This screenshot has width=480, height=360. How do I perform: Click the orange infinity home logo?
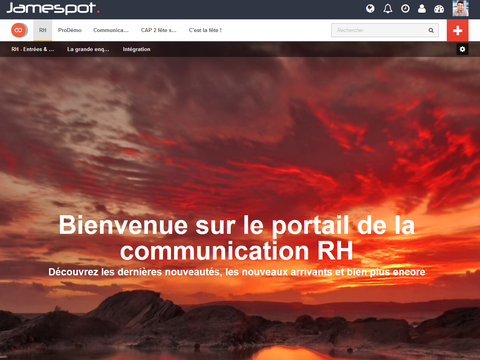(x=19, y=30)
